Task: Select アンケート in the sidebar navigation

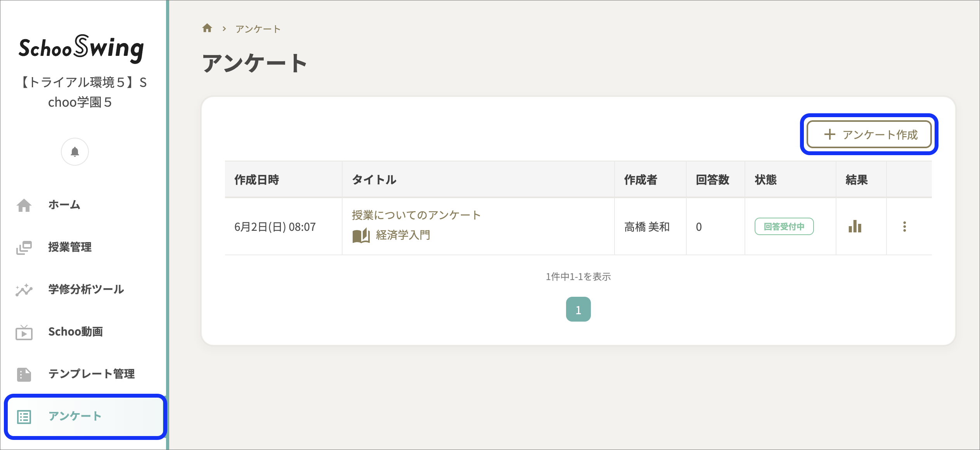Action: (x=74, y=417)
